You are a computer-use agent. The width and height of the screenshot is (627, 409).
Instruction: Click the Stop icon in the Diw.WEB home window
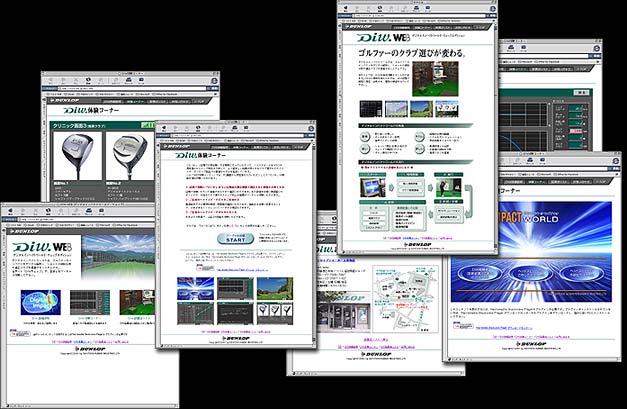pyautogui.click(x=36, y=211)
